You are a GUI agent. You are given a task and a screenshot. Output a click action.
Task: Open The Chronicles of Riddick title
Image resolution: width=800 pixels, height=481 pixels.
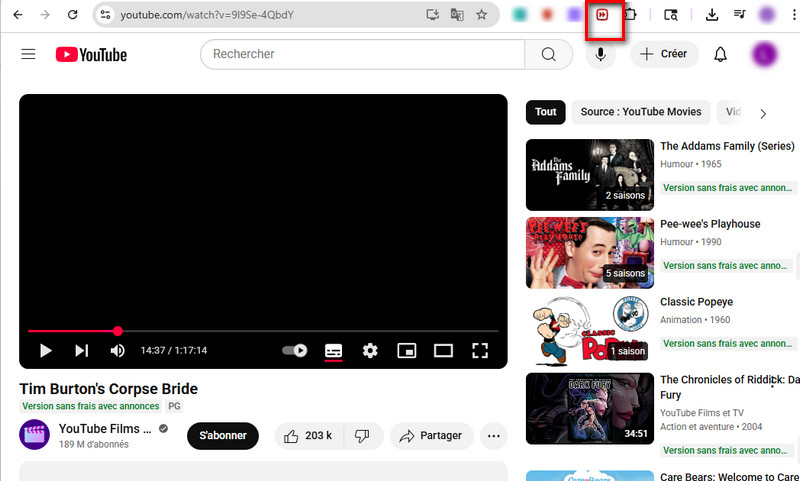(730, 387)
